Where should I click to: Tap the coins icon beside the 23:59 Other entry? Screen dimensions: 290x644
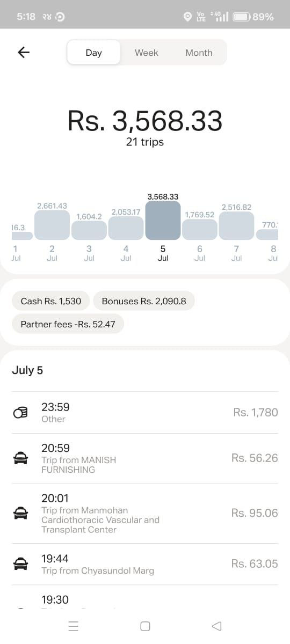[20, 413]
